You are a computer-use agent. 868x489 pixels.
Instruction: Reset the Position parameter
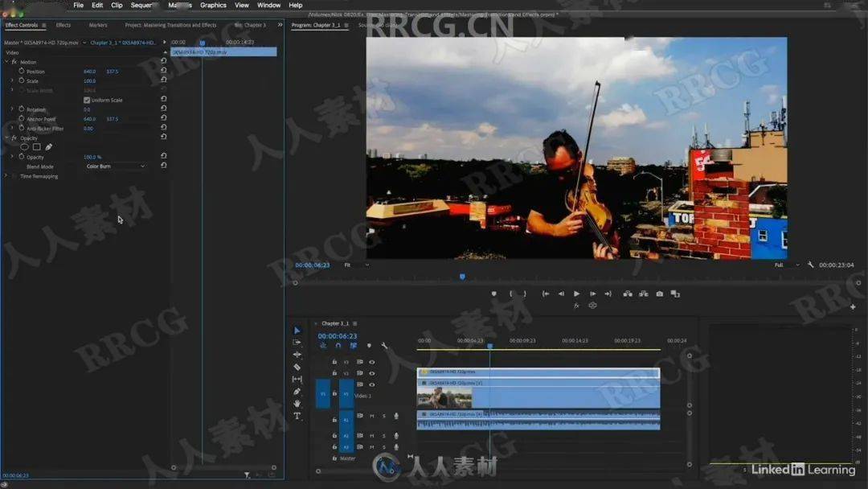(164, 72)
